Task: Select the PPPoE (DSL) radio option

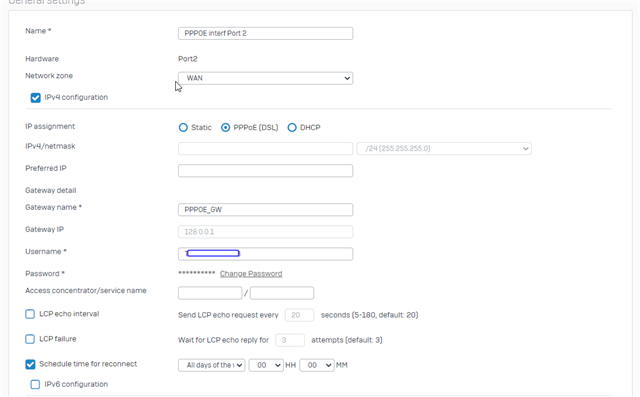Action: tap(225, 127)
